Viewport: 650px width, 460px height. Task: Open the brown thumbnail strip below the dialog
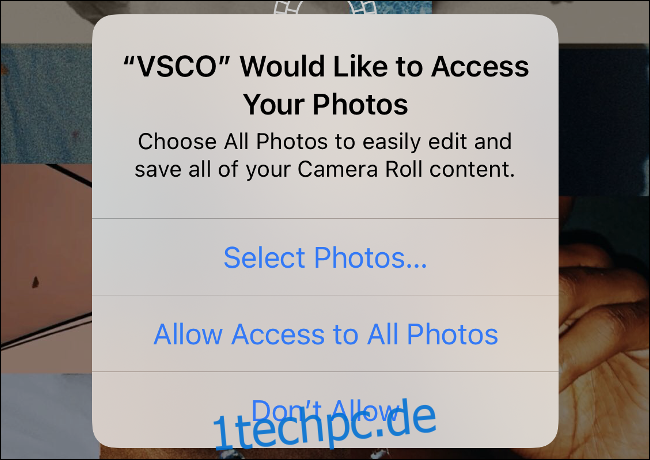point(325,453)
